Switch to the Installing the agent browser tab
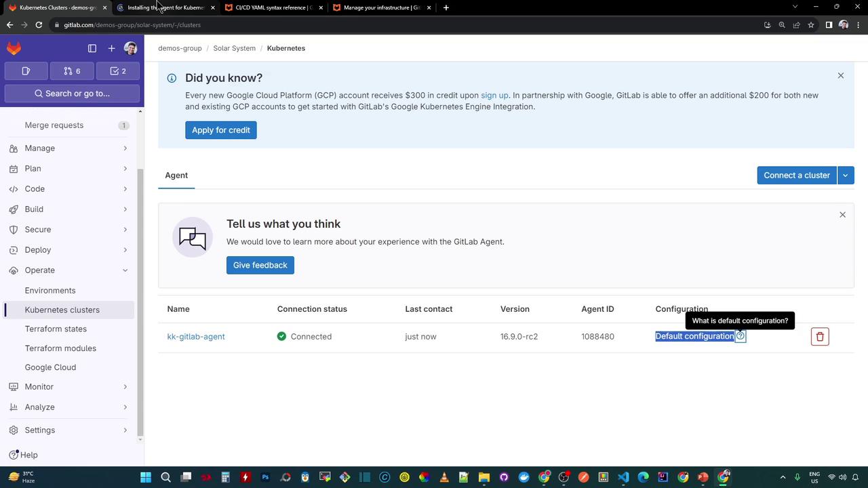The width and height of the screenshot is (868, 488). click(165, 7)
